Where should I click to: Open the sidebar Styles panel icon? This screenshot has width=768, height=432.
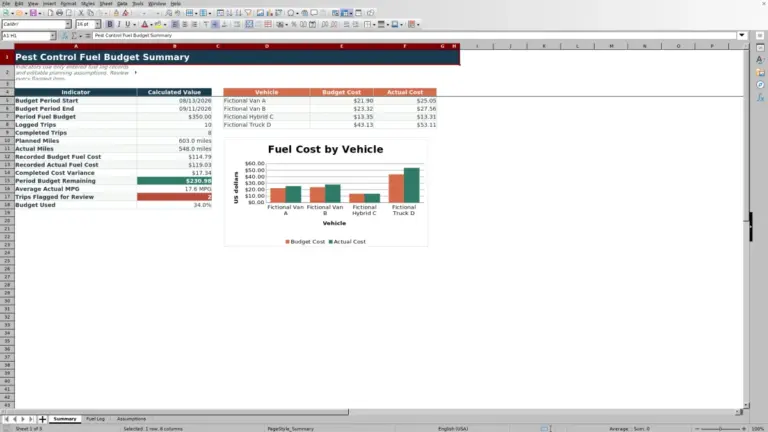760,60
